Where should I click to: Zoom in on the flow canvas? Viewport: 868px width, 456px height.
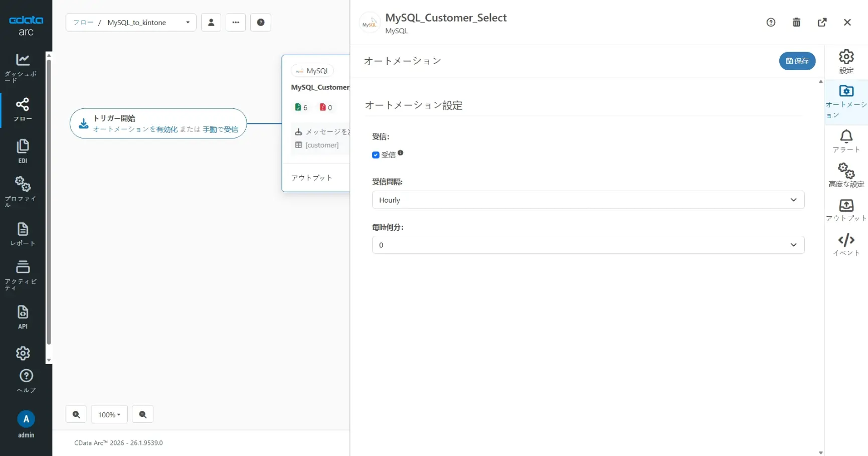click(x=76, y=414)
